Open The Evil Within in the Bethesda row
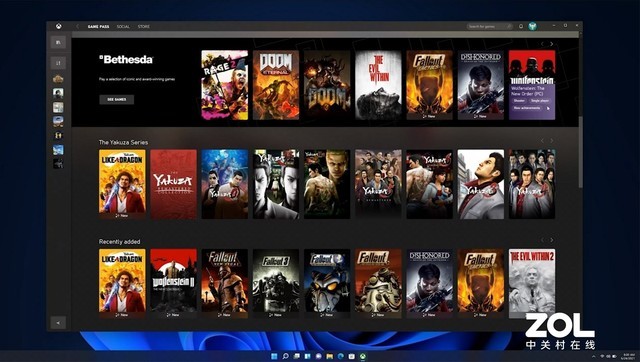Screen dimensions: 640x362 378,85
